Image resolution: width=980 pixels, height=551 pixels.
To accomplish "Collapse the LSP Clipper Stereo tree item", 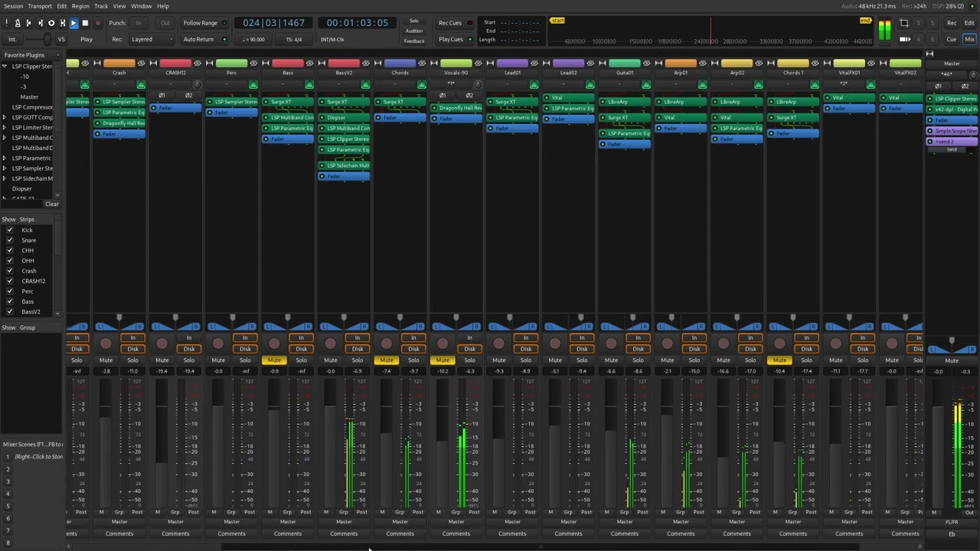I will coord(5,67).
